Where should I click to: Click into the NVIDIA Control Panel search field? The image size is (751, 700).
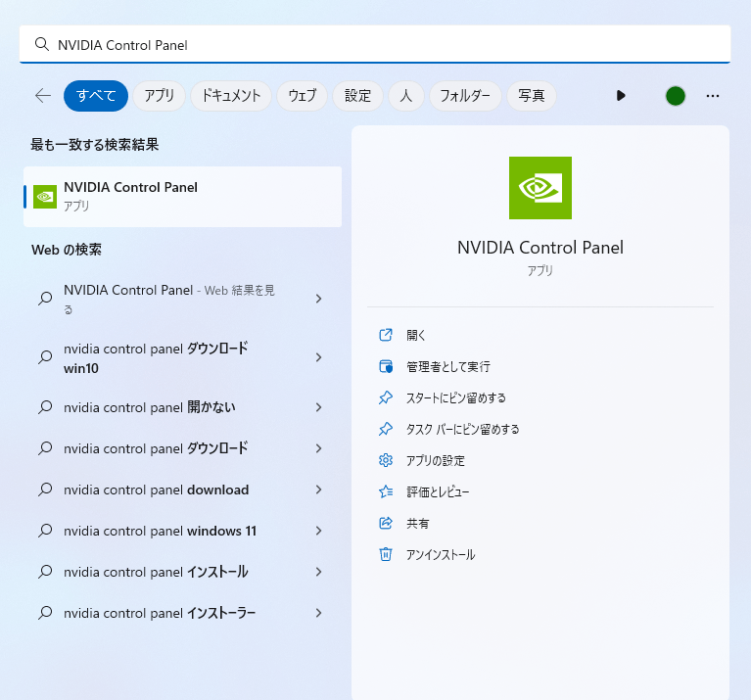click(375, 44)
